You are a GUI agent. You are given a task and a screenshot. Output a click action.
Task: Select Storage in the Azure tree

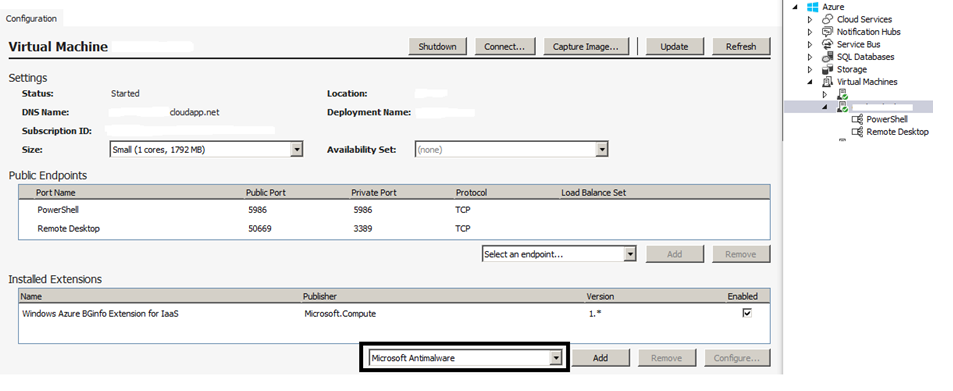[x=852, y=69]
